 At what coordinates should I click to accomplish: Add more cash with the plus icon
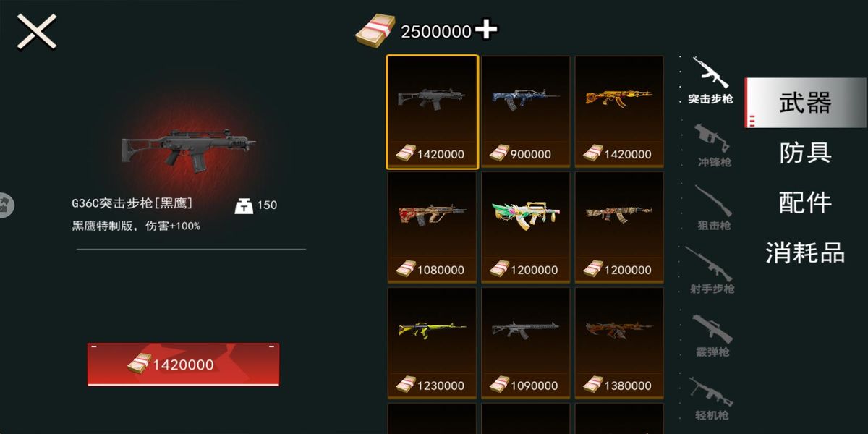tap(486, 30)
